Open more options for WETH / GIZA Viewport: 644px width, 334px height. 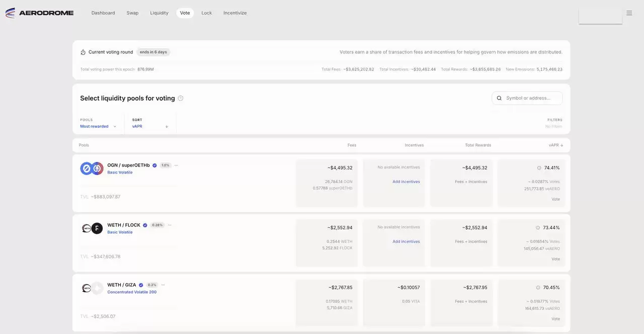point(163,285)
